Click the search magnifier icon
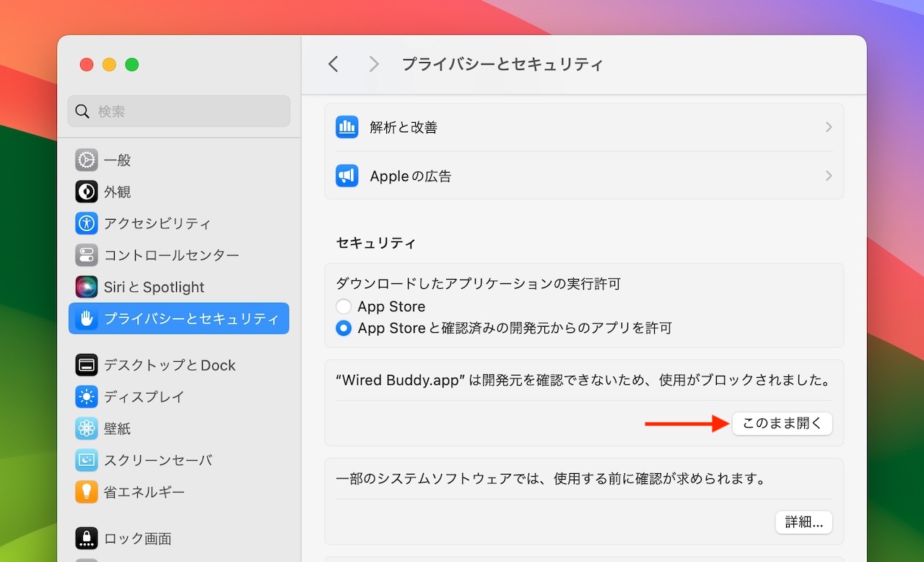924x562 pixels. click(83, 111)
